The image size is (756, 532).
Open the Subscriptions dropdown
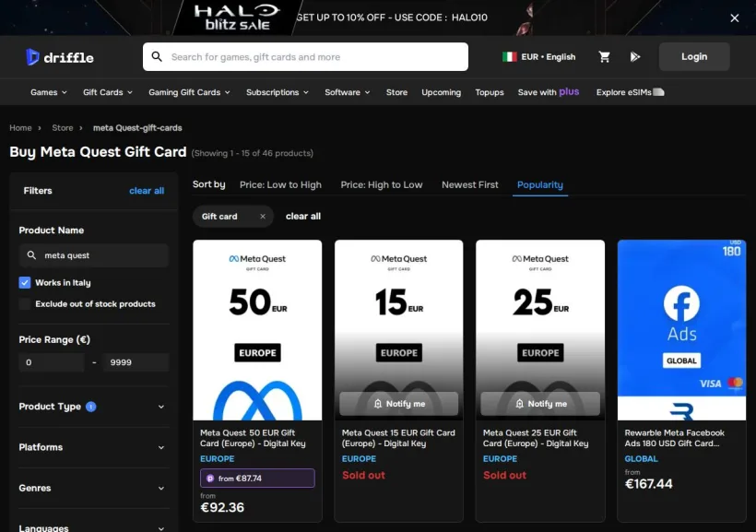coord(278,92)
